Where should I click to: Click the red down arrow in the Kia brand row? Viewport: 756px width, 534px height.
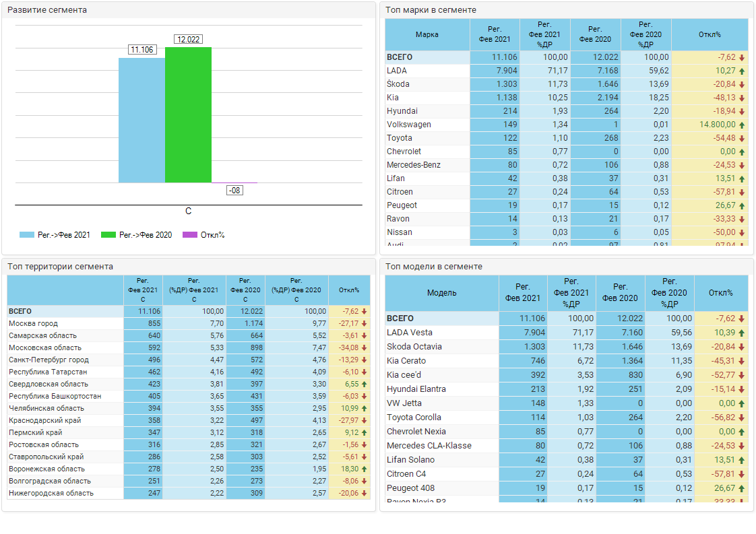tap(742, 98)
